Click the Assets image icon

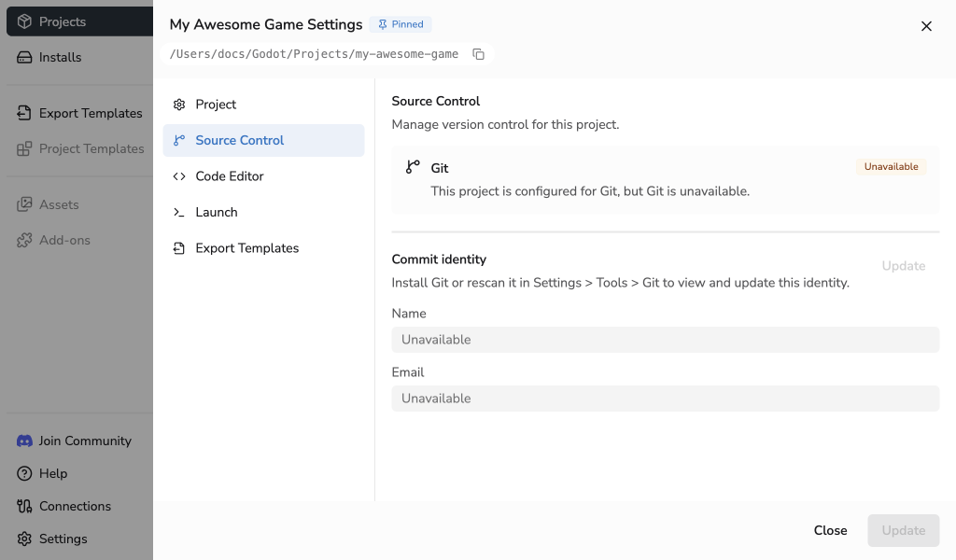pos(24,204)
